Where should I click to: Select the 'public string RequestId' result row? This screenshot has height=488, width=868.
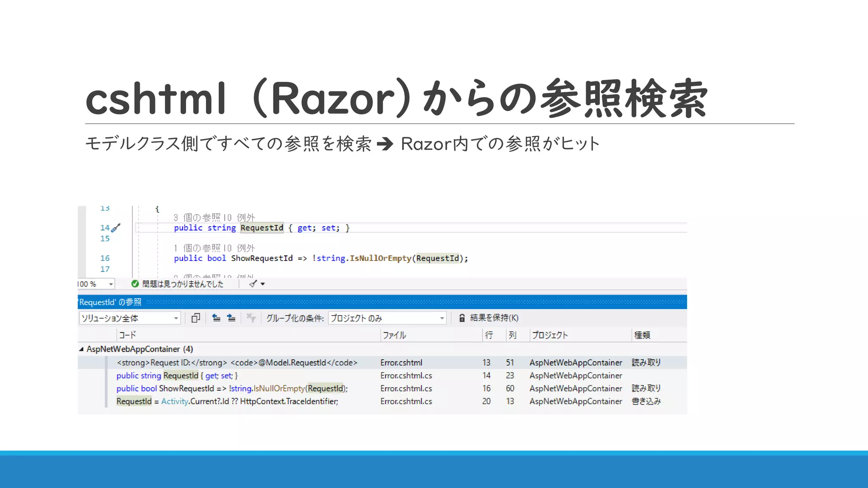pos(382,376)
